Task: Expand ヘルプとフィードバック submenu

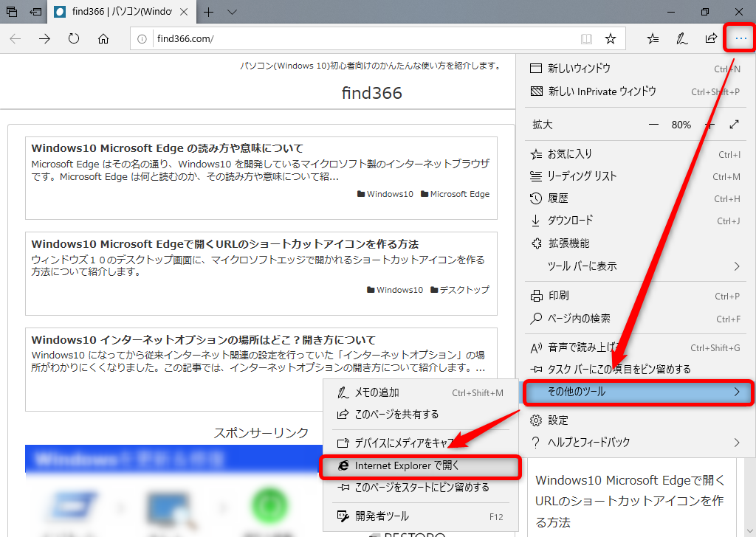Action: click(x=636, y=442)
